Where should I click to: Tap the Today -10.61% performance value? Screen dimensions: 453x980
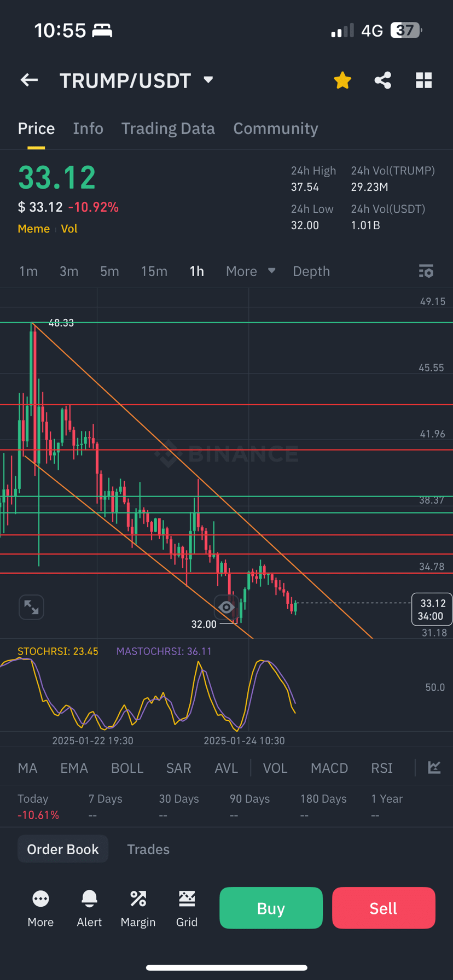38,815
